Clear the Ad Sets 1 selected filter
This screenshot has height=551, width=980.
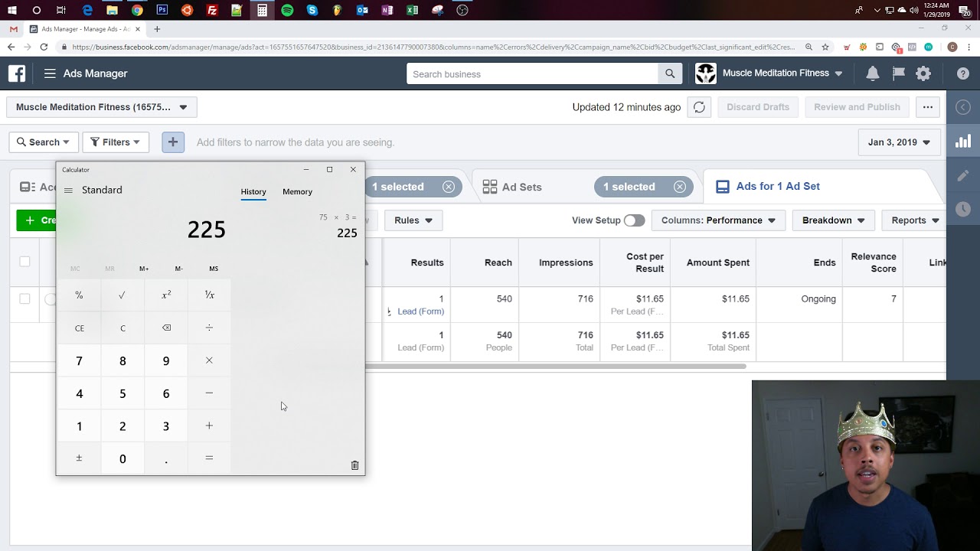679,187
